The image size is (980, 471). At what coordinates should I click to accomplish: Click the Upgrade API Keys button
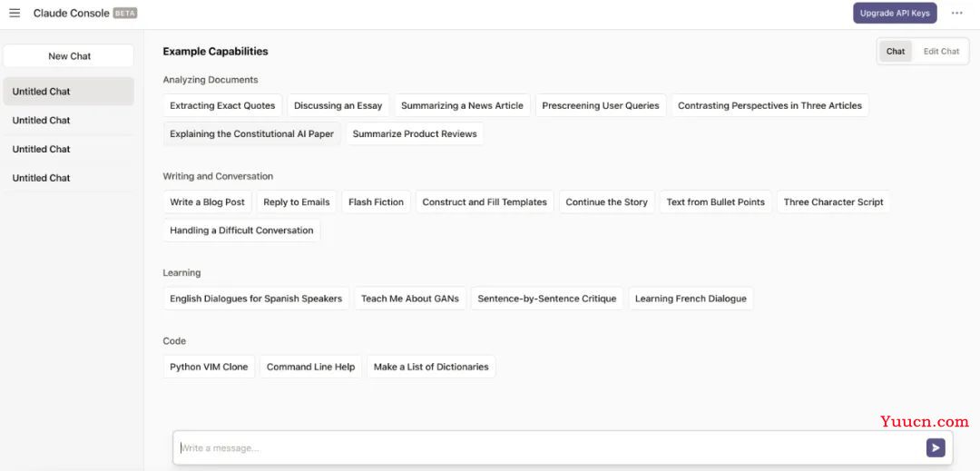pyautogui.click(x=895, y=13)
